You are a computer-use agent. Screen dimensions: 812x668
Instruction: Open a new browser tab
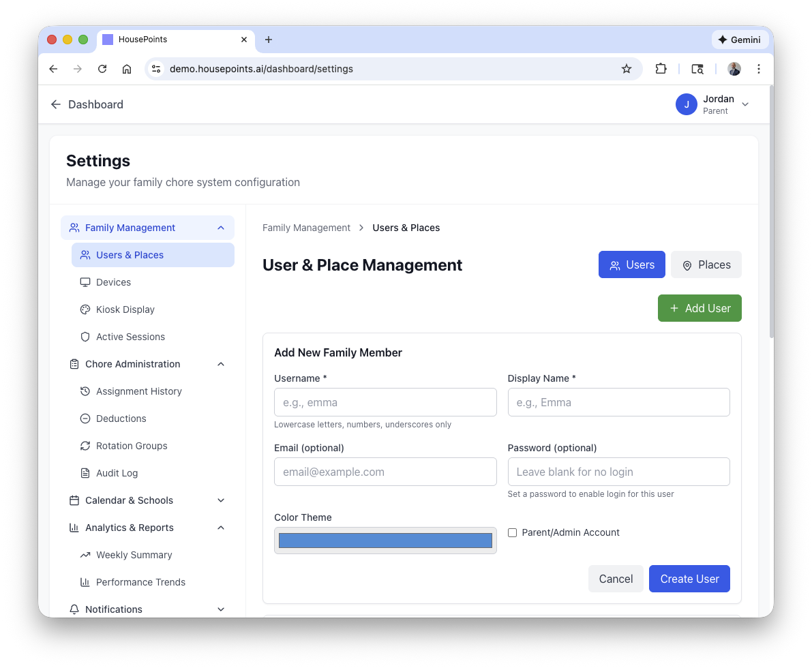268,40
